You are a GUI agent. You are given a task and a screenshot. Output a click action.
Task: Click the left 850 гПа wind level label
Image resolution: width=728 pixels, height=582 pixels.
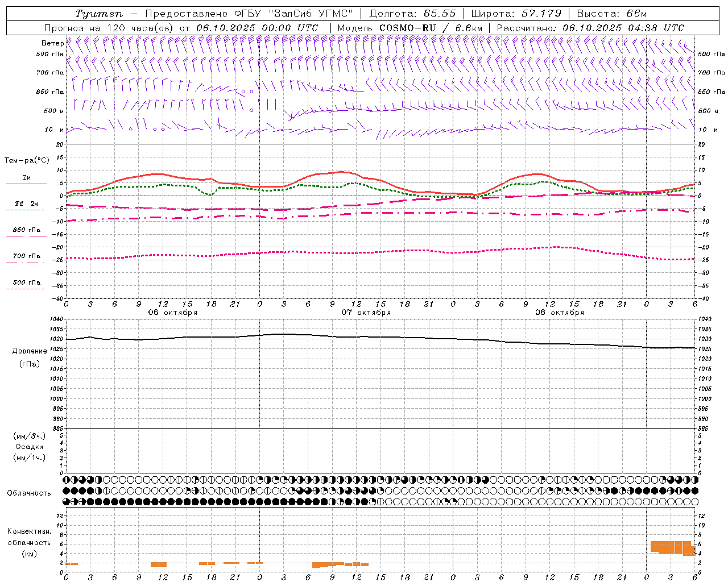[50, 92]
